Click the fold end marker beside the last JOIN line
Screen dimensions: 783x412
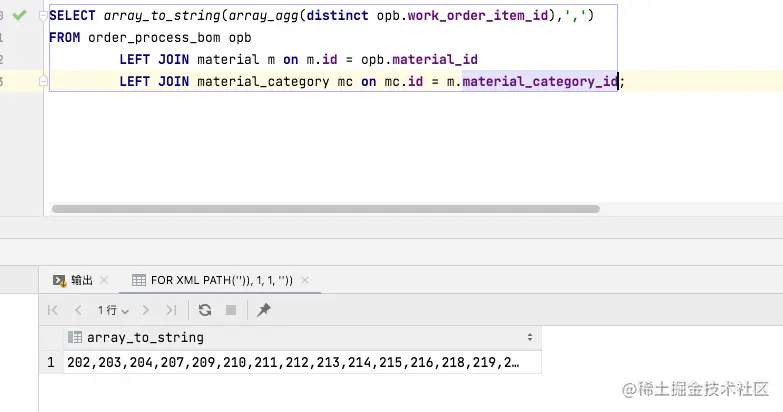[x=43, y=80]
